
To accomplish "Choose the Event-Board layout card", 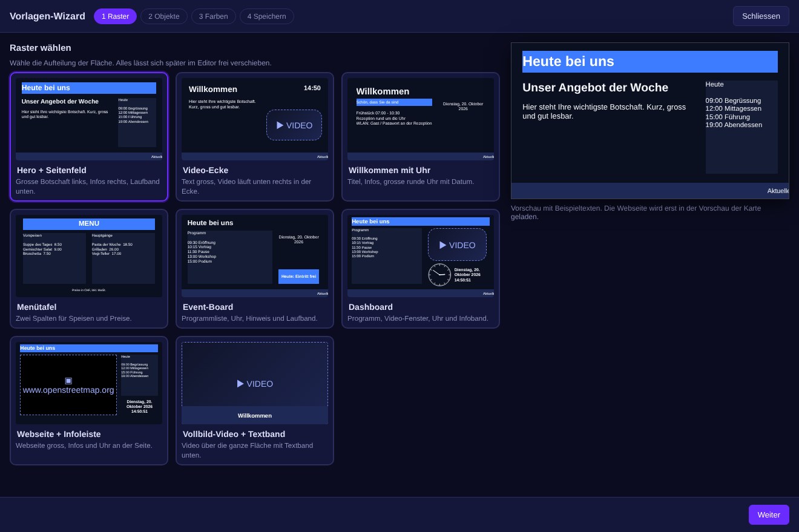I will pyautogui.click(x=255, y=269).
